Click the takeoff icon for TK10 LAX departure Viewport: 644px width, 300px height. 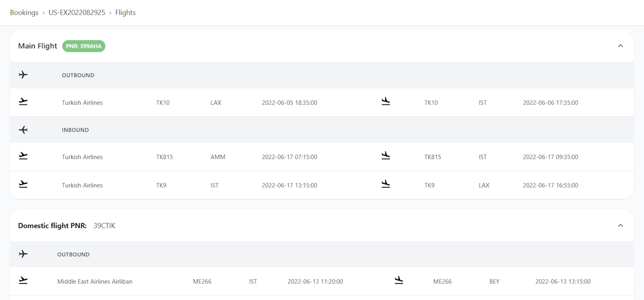tap(23, 102)
